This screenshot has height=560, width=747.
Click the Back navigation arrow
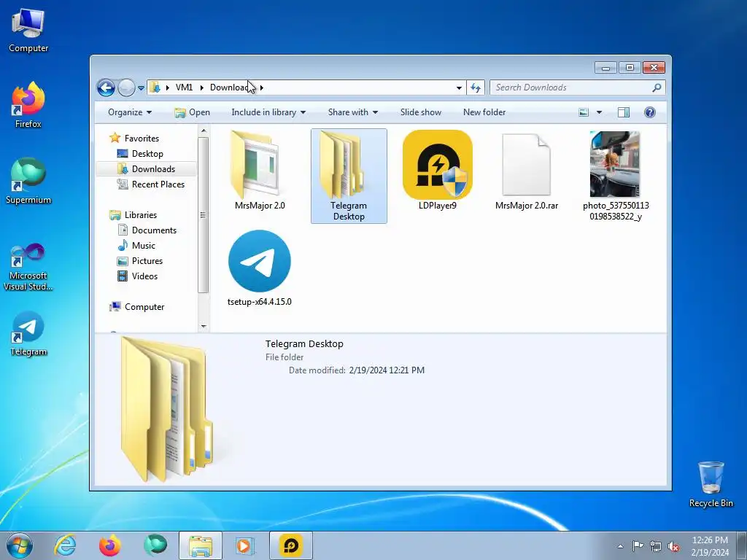(106, 87)
